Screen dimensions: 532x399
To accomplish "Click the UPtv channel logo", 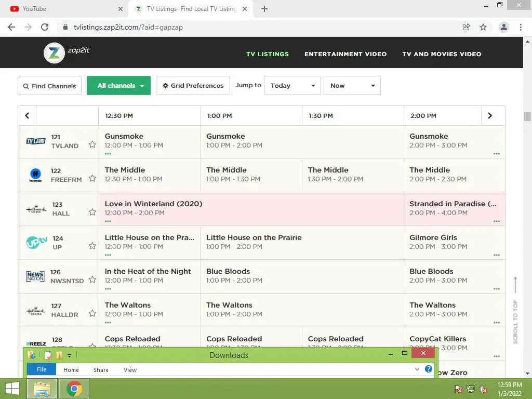I will pyautogui.click(x=37, y=242).
